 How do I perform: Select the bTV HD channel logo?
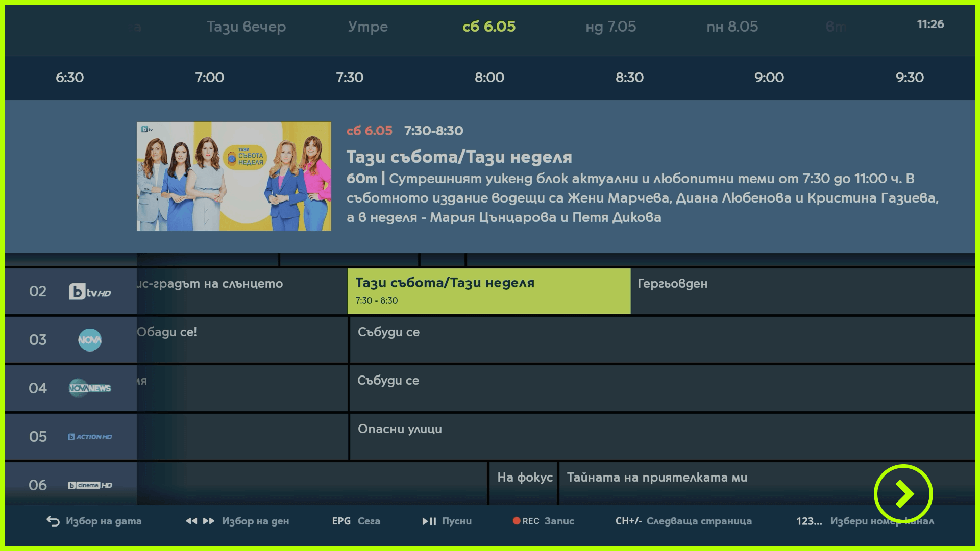90,291
